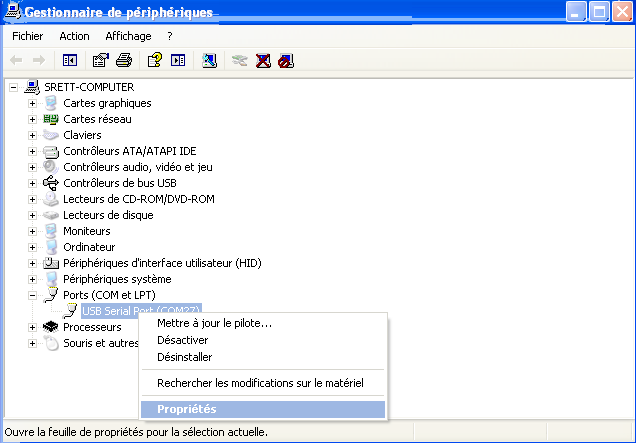Expand the Contrôleurs ATA/ATAPI IDE node
Viewport: 636px width, 443px height.
pos(32,151)
